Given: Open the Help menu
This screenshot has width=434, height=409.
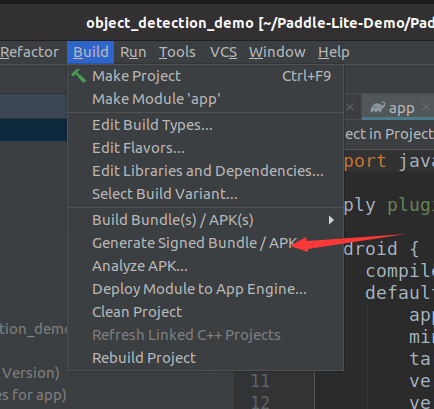Looking at the screenshot, I should pos(334,52).
